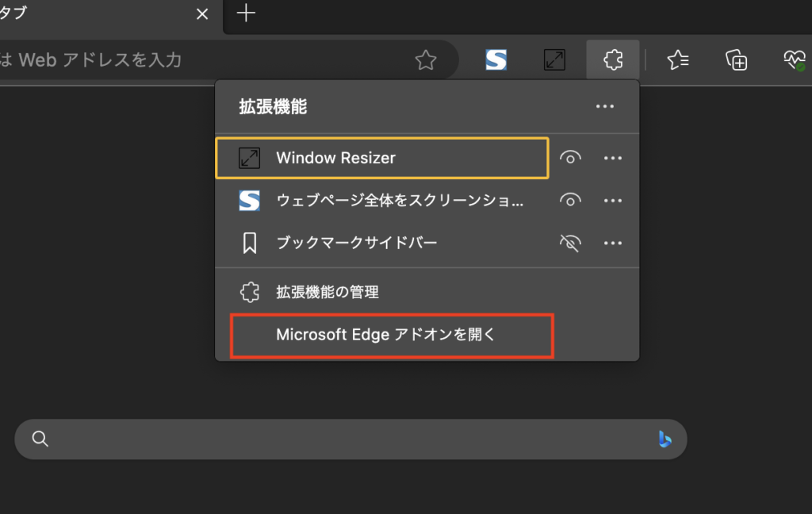
Task: Click the screenshot extension S icon in the toolbar
Action: click(496, 60)
